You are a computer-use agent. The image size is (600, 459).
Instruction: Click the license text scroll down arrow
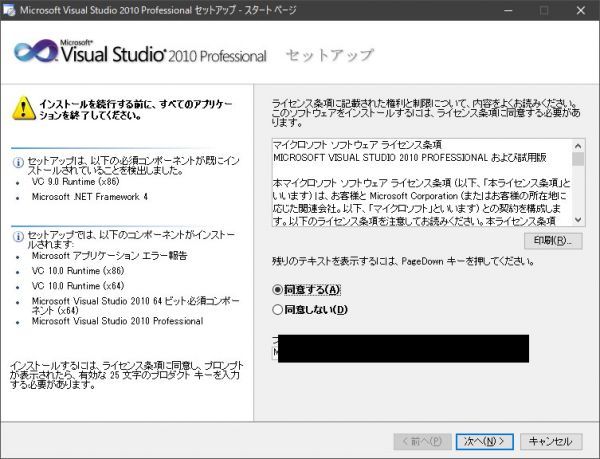(578, 220)
